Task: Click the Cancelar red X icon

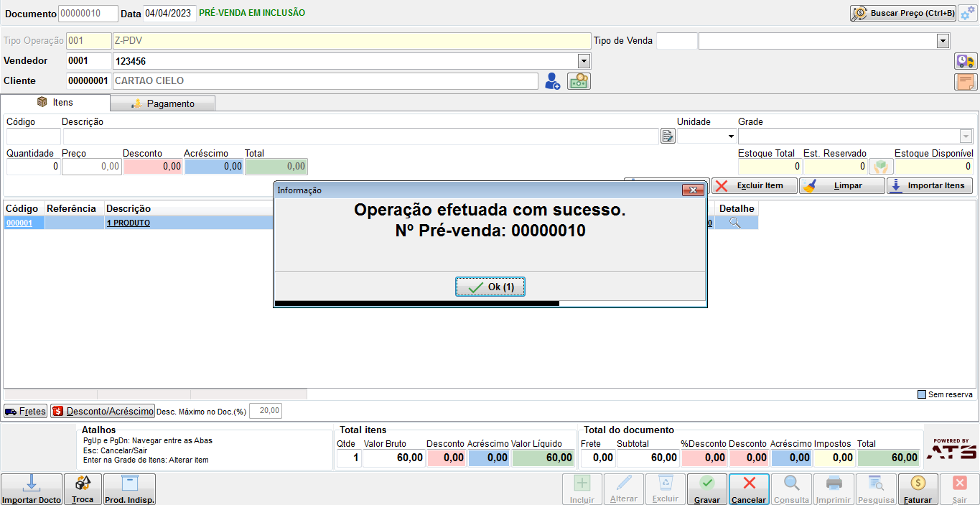Action: tap(749, 488)
